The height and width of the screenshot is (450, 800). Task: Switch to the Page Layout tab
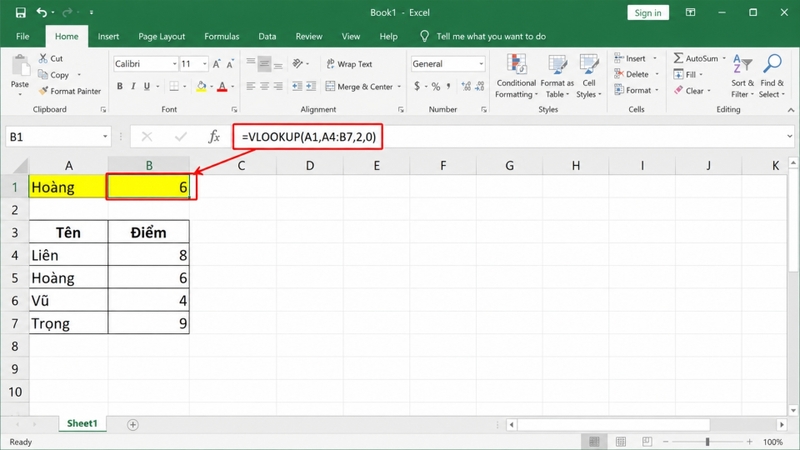[x=161, y=37]
